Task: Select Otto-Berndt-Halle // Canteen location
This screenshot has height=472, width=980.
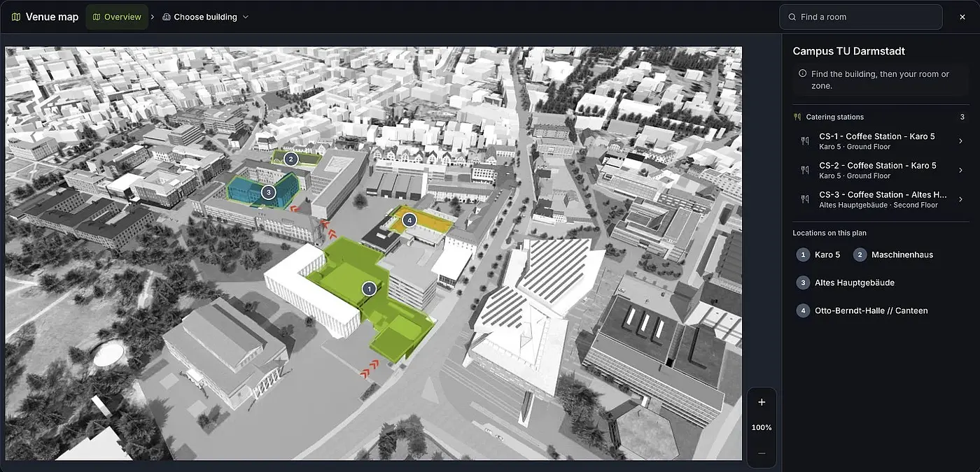Action: pyautogui.click(x=863, y=310)
